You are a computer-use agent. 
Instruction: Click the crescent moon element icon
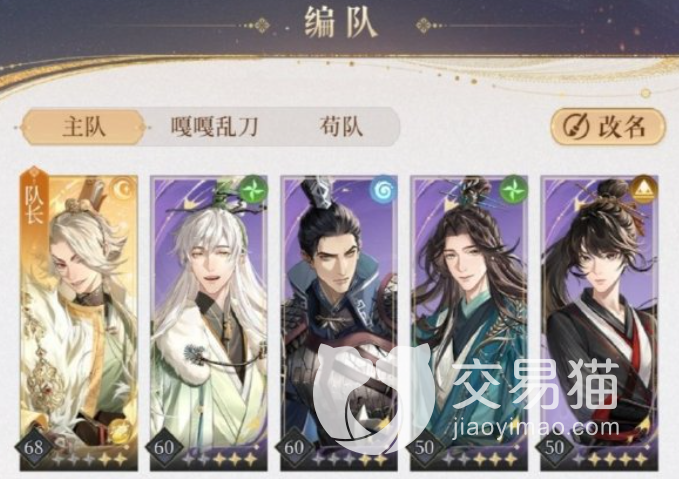coord(123,189)
